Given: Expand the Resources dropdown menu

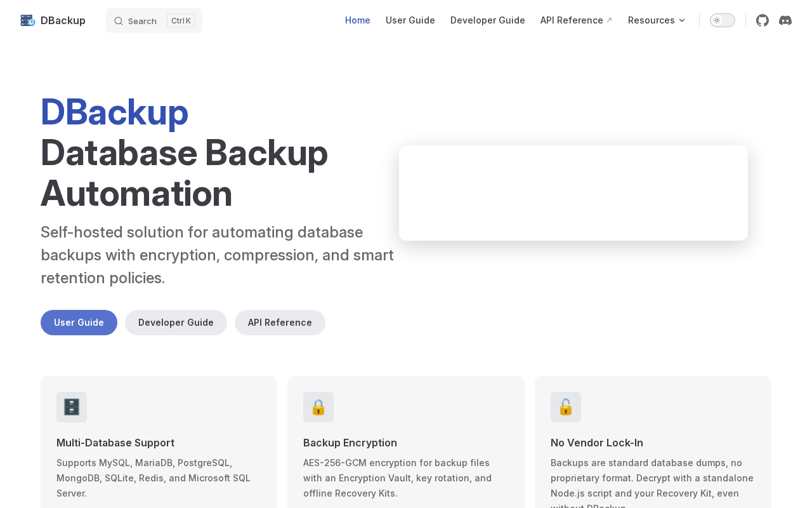Looking at the screenshot, I should click(x=657, y=20).
